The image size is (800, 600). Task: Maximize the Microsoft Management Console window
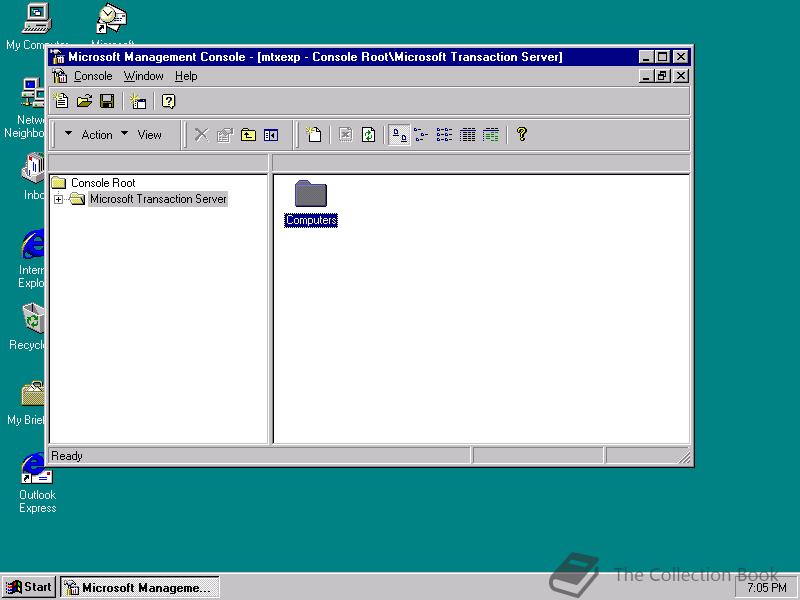point(663,57)
